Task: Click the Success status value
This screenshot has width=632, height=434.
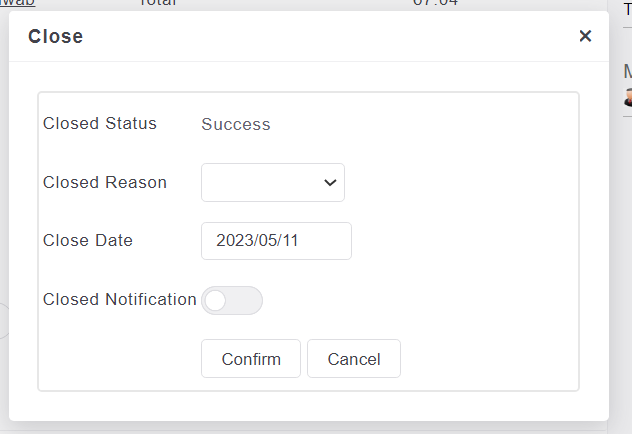Action: point(236,124)
